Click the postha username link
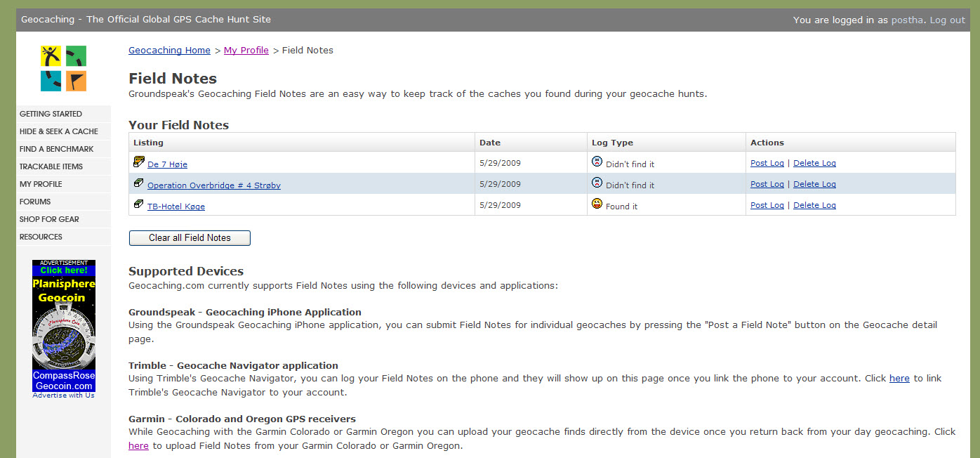This screenshot has height=458, width=980. click(x=907, y=20)
